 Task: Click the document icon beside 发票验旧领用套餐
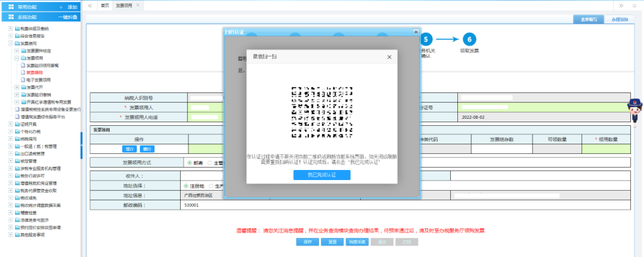tap(23, 65)
